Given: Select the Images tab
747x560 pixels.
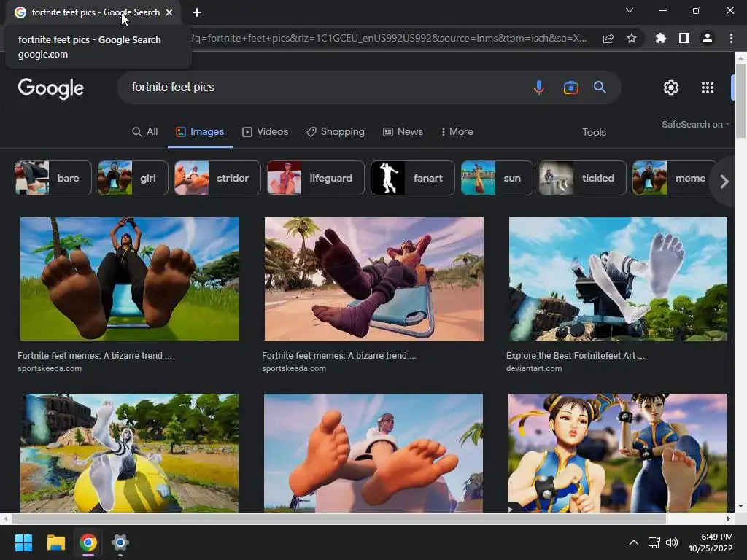Looking at the screenshot, I should 200,132.
